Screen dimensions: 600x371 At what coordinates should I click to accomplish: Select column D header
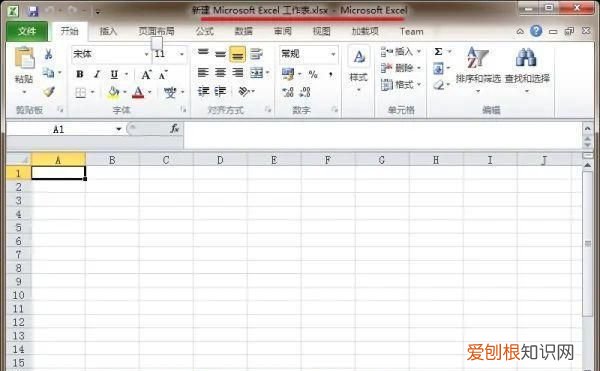coord(220,160)
